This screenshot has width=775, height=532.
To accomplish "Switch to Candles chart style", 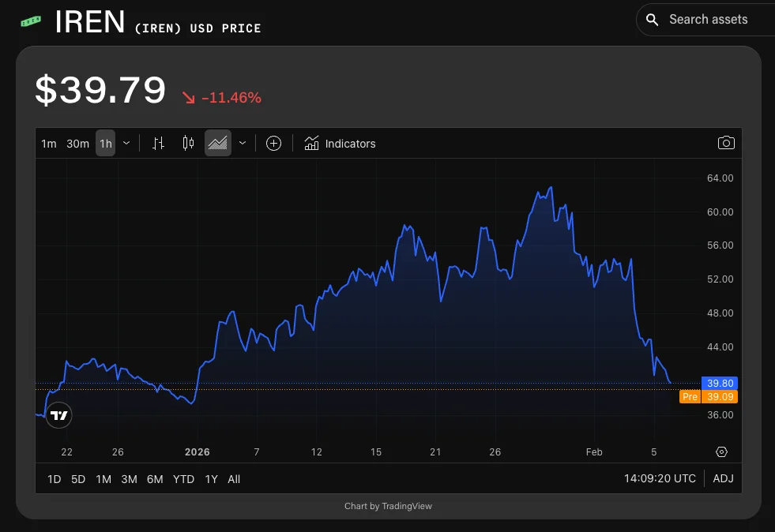I will click(188, 143).
